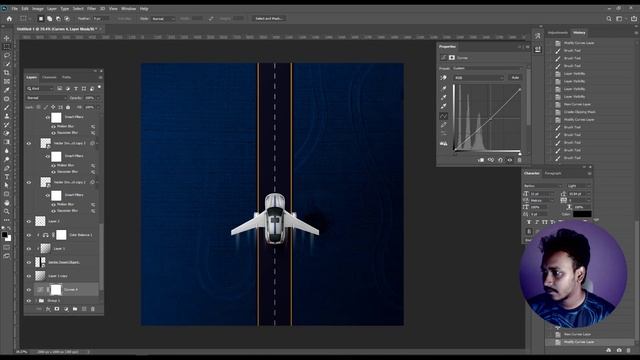Toggle layer visibility view in Properties panel

(x=510, y=160)
